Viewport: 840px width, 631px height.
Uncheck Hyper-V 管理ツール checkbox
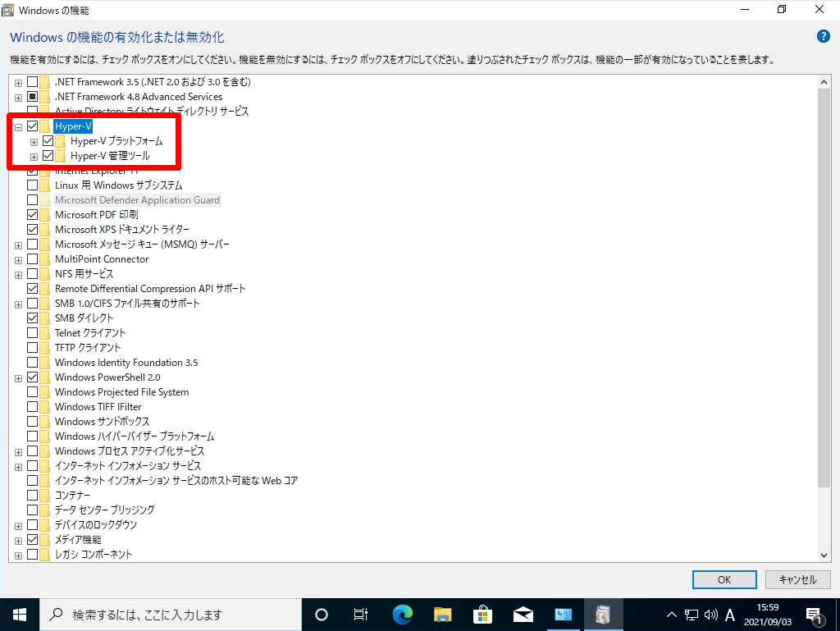click(48, 156)
